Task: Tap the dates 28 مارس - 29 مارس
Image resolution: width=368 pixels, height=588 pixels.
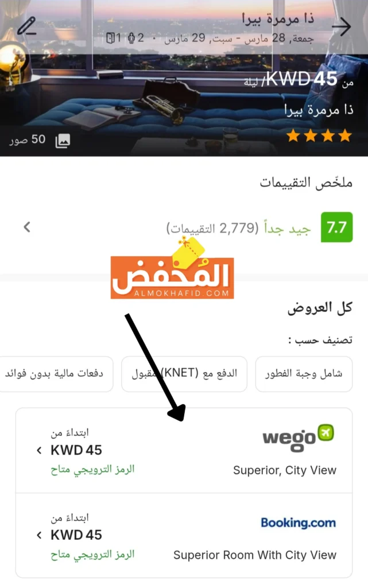Action: [x=238, y=38]
